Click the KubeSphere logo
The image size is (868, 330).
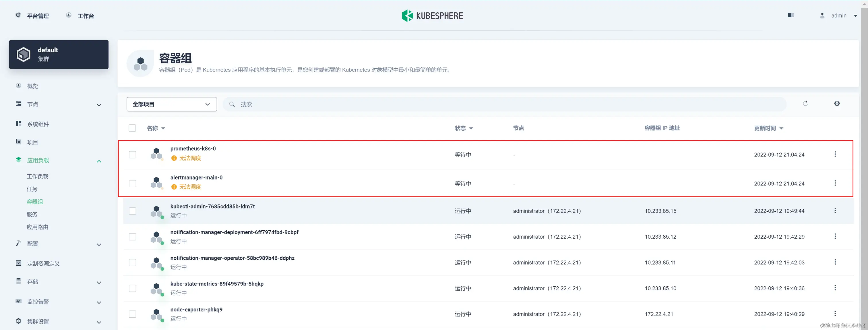pyautogui.click(x=432, y=16)
